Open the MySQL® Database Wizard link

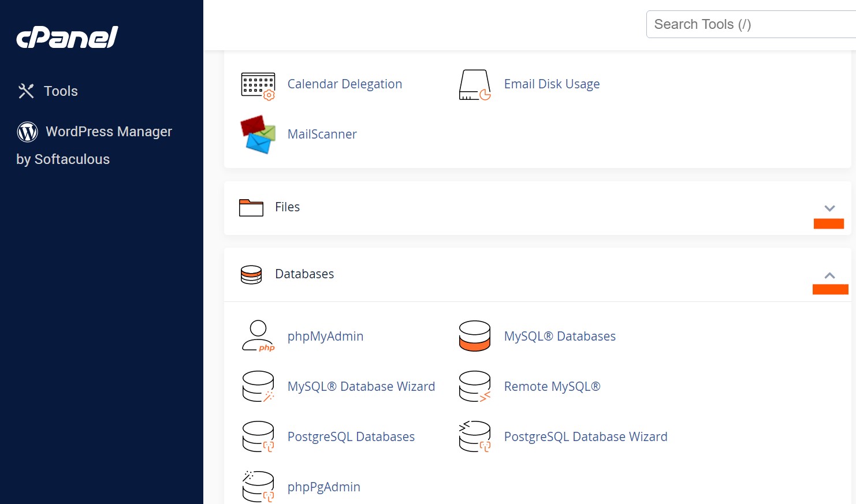pos(361,387)
